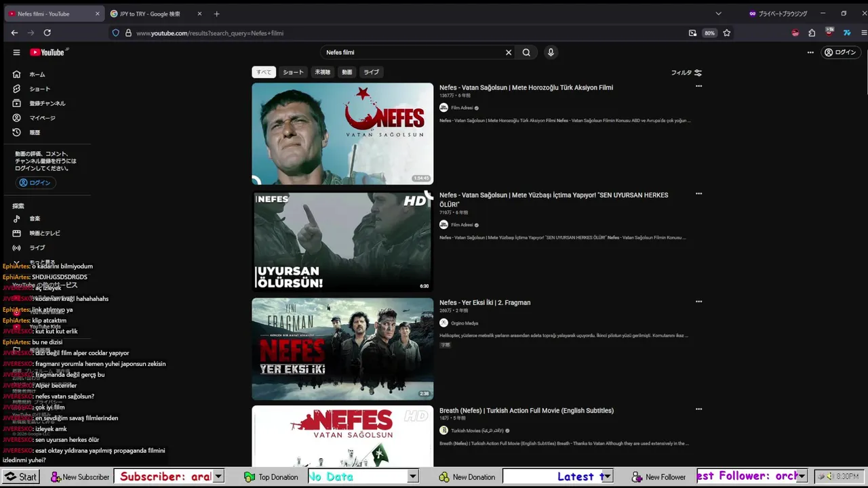Click the New Subscriber label icon
Viewport: 868px width, 488px height.
pos(56,477)
